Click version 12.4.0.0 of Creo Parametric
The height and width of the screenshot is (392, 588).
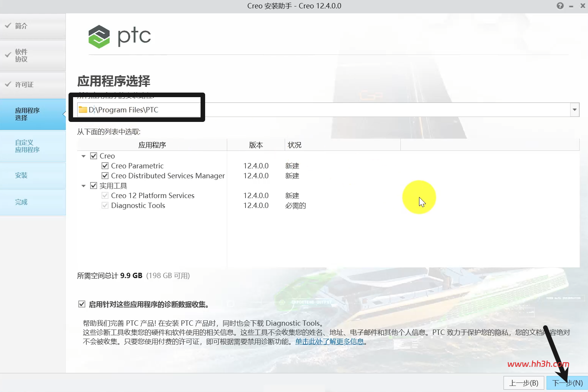click(256, 166)
